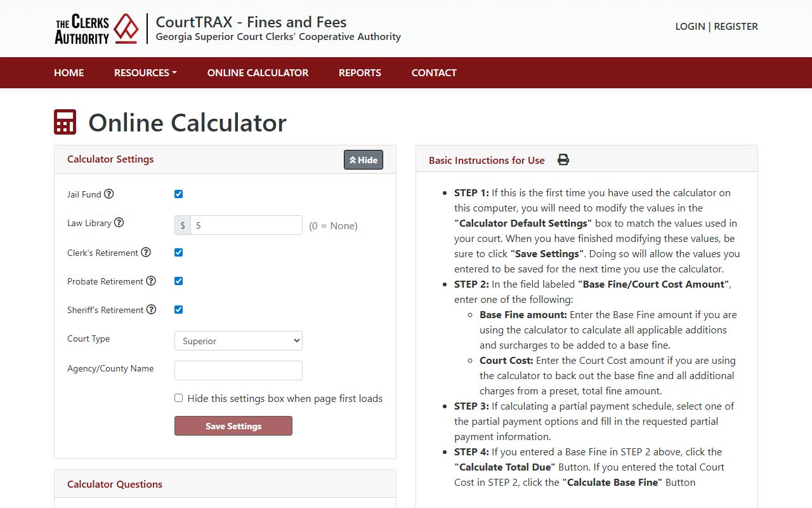Image resolution: width=812 pixels, height=508 pixels.
Task: Click the Georgia Superior Court Clerks' Cooperative Authority subtitle
Action: coord(278,37)
